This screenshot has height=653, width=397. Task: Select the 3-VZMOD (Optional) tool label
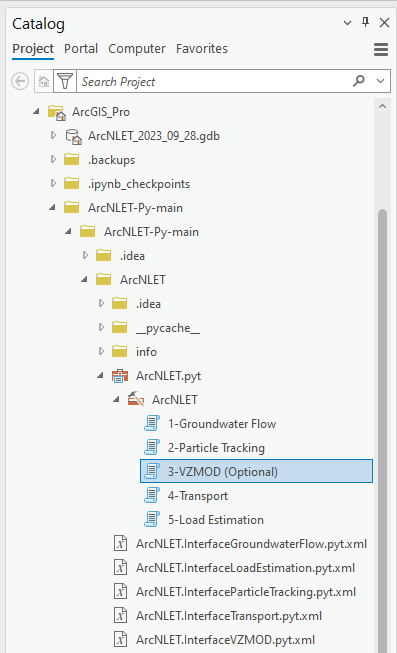coord(222,472)
